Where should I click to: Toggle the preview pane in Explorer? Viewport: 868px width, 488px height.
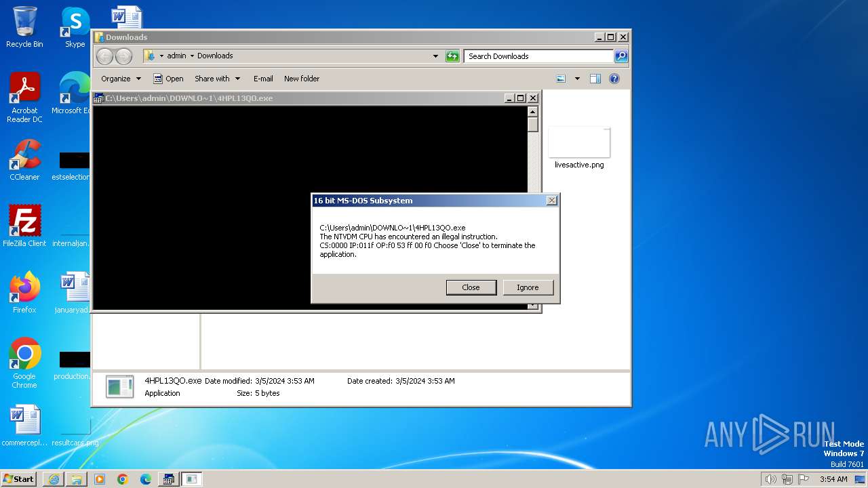coord(595,79)
